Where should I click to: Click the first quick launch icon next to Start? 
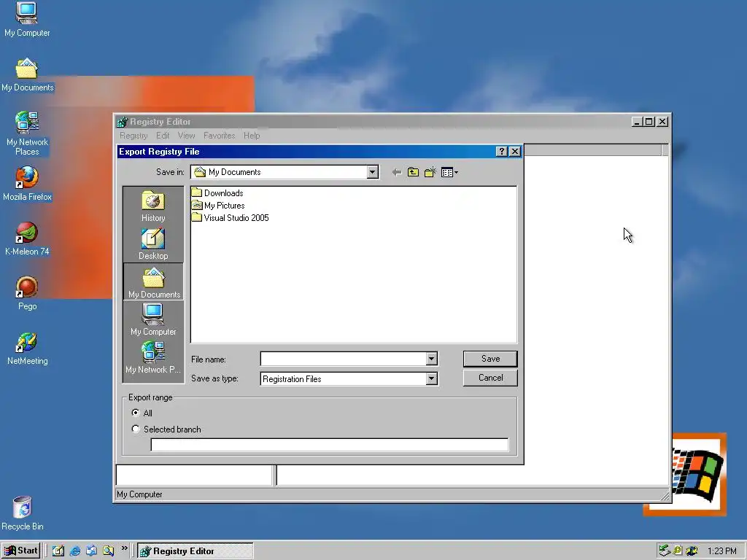[x=58, y=551]
